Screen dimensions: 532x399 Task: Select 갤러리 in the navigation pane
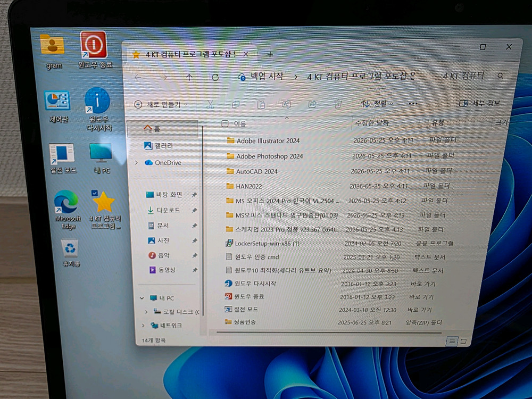(x=159, y=146)
